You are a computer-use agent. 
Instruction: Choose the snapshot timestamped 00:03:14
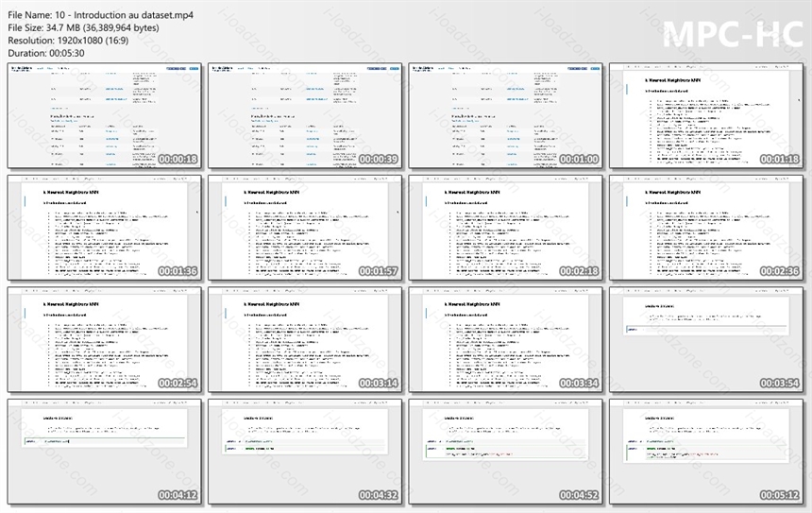(305, 339)
